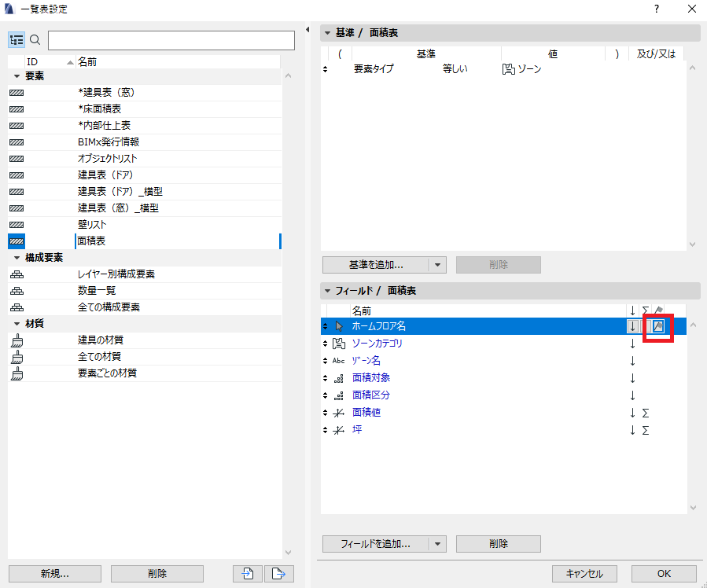Screen dimensions: 707x588
Task: Open the 基準を追加 dropdown arrow
Action: (437, 265)
